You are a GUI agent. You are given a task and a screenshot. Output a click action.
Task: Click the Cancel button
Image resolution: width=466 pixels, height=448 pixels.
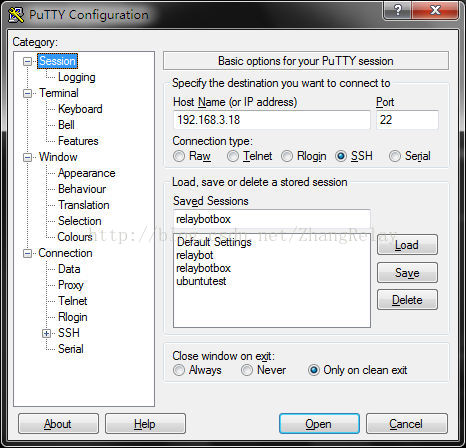(407, 424)
